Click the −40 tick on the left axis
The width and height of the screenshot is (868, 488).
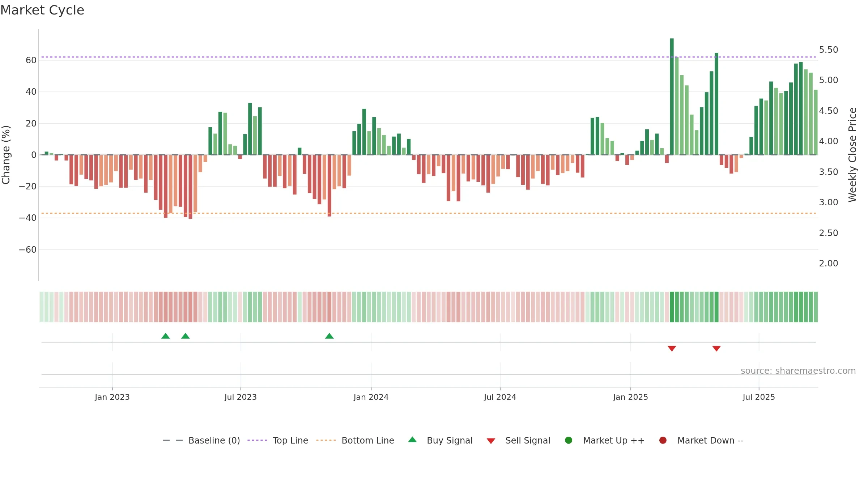pyautogui.click(x=28, y=218)
